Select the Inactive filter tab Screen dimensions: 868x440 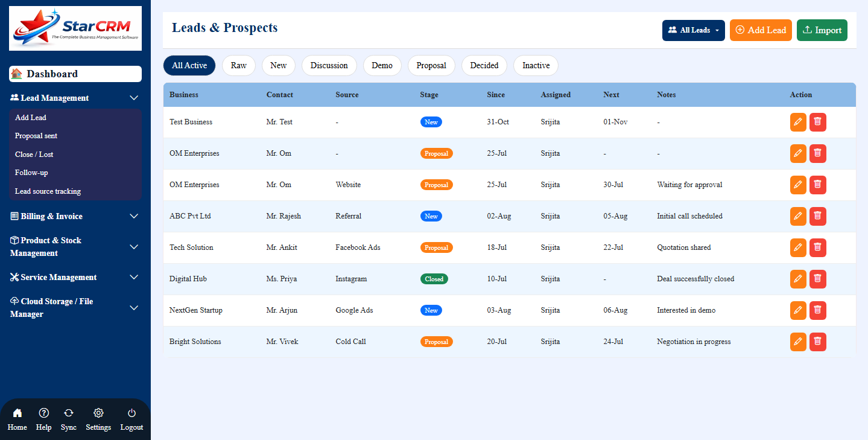535,65
